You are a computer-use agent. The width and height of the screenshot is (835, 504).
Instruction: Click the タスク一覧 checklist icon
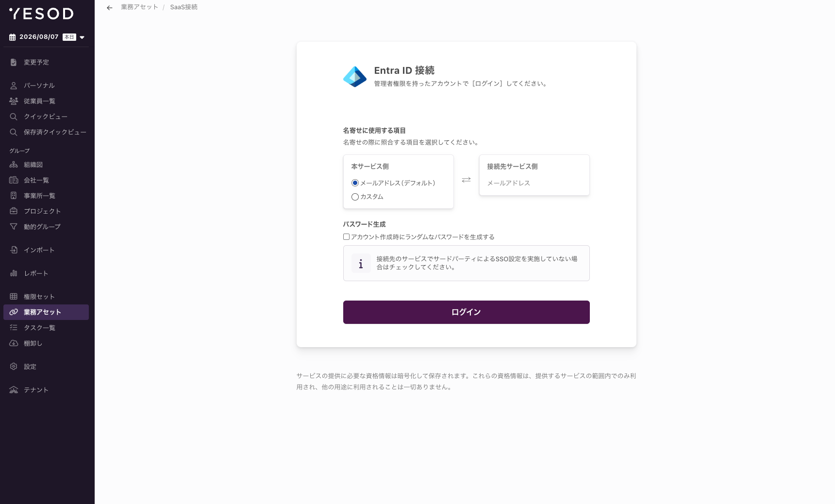(14, 328)
